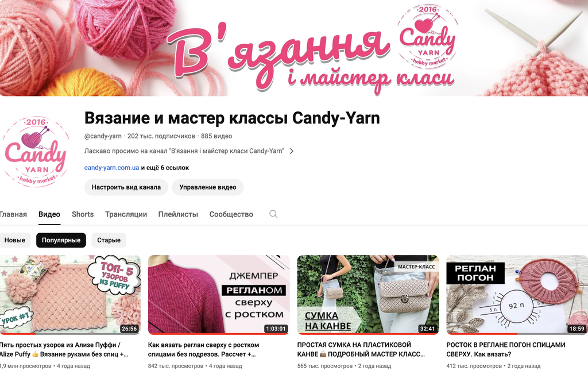This screenshot has width=588, height=382.
Task: Go to the Главная tab
Action: coord(13,214)
